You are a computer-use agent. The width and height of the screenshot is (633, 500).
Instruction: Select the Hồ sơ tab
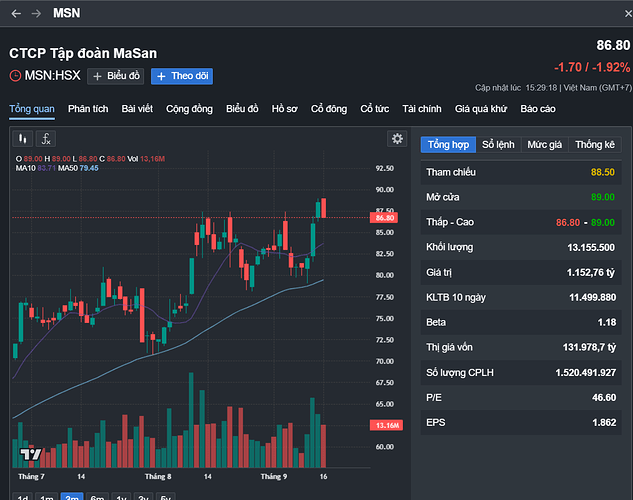(x=285, y=108)
